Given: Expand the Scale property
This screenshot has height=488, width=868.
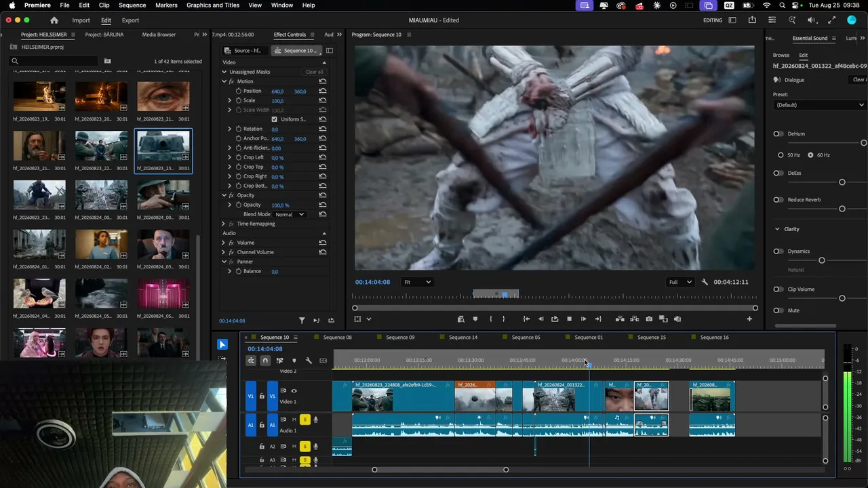Looking at the screenshot, I should point(229,100).
